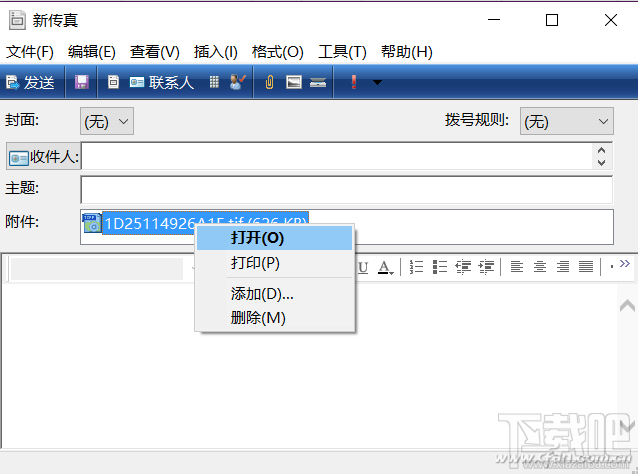Click the TIFF attachment file icon
This screenshot has height=474, width=638.
coord(92,223)
